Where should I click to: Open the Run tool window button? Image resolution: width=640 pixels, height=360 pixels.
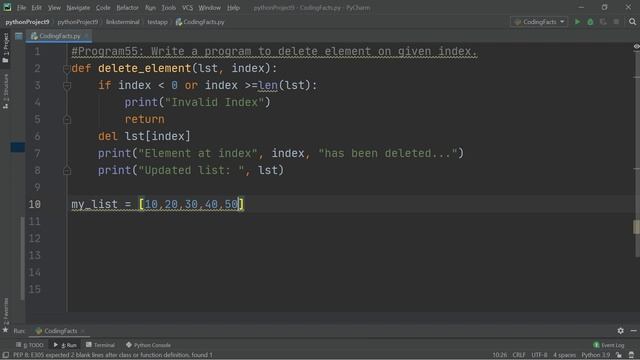click(x=65, y=345)
